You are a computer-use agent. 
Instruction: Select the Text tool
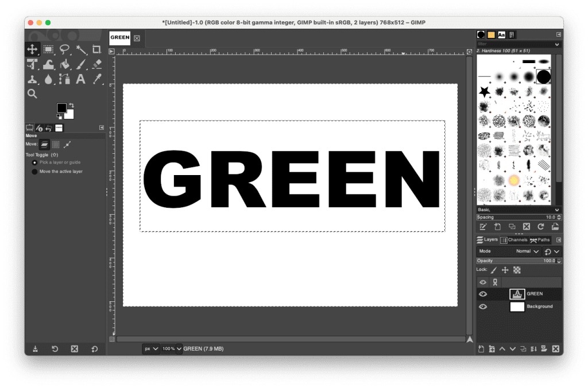pyautogui.click(x=80, y=79)
